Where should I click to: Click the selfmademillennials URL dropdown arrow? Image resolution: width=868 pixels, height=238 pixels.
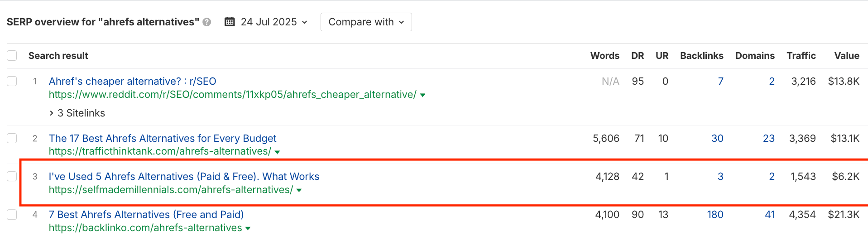tap(299, 190)
